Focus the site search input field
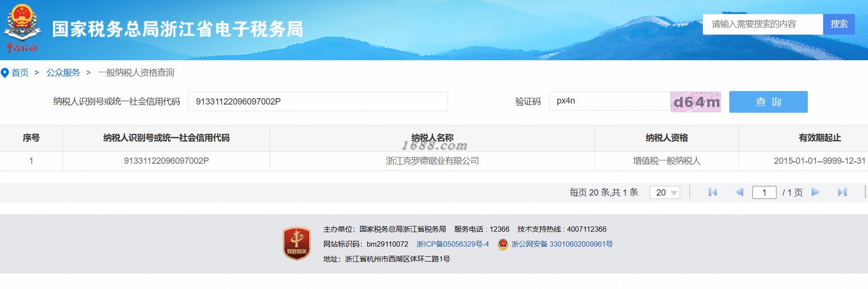The width and height of the screenshot is (868, 289). tap(763, 24)
